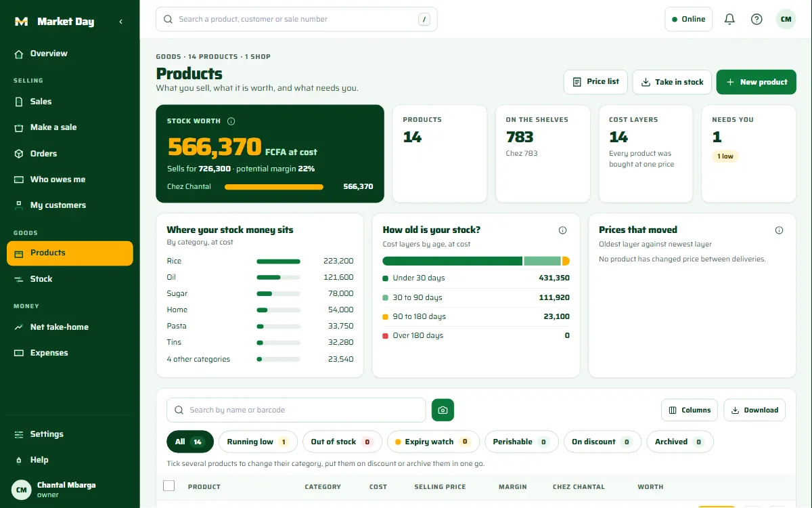The width and height of the screenshot is (812, 508).
Task: Open Settings from the sidebar
Action: click(70, 434)
